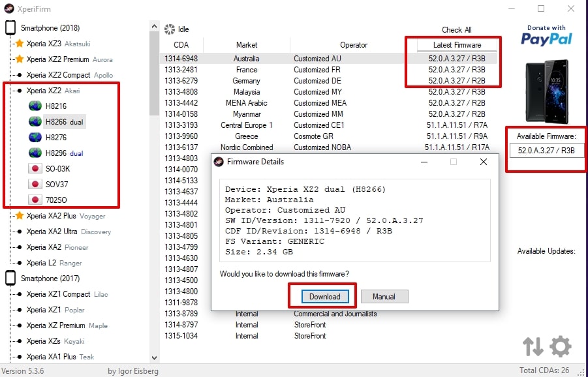The image size is (588, 377).
Task: Download the selected firmware
Action: click(x=325, y=296)
